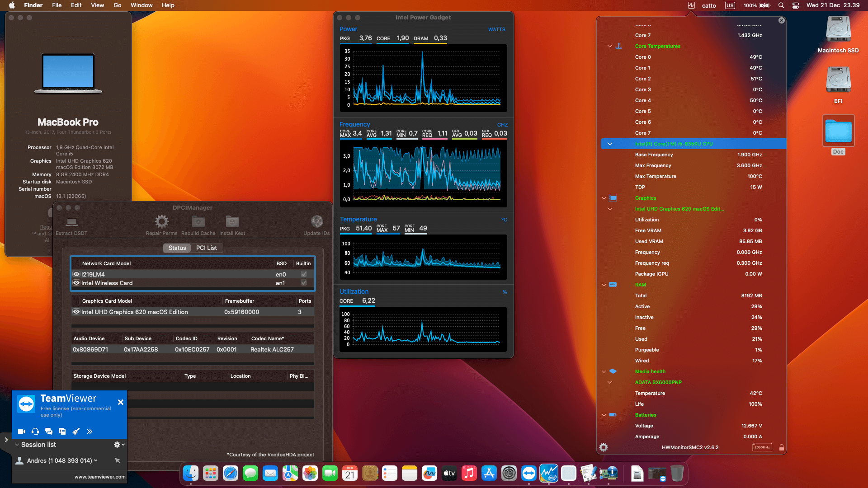The height and width of the screenshot is (488, 868).
Task: Click eye icon beside Intel Wireless Card
Action: tap(76, 283)
